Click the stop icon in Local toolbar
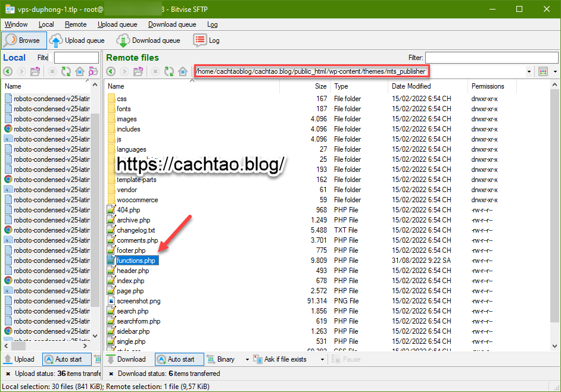 [x=52, y=71]
